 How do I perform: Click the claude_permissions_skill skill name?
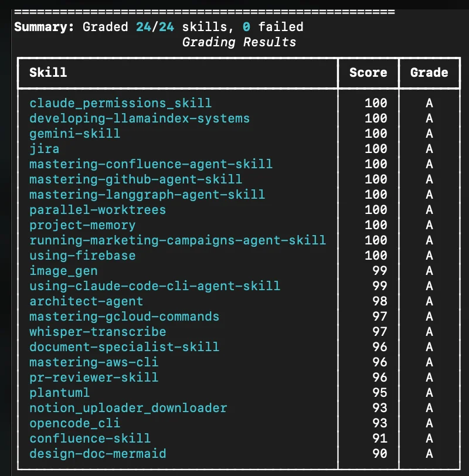[120, 103]
